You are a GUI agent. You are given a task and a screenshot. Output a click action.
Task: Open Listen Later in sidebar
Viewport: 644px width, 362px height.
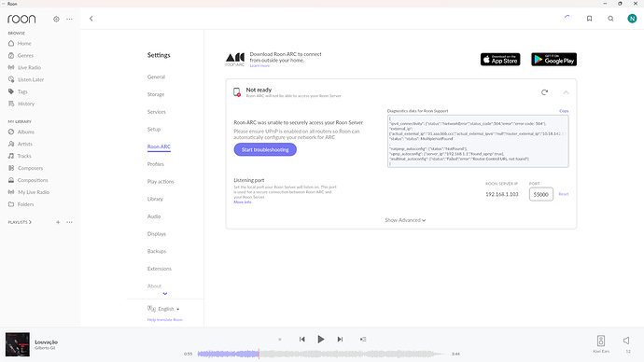click(x=31, y=79)
